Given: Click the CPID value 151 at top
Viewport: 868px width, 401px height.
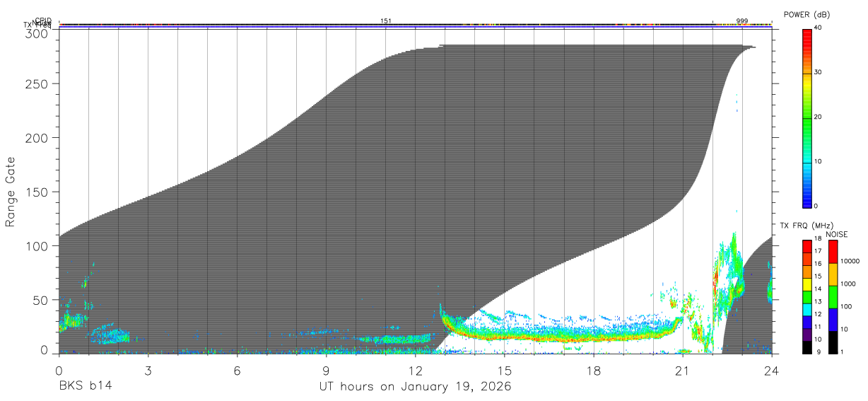Looking at the screenshot, I should tap(386, 21).
